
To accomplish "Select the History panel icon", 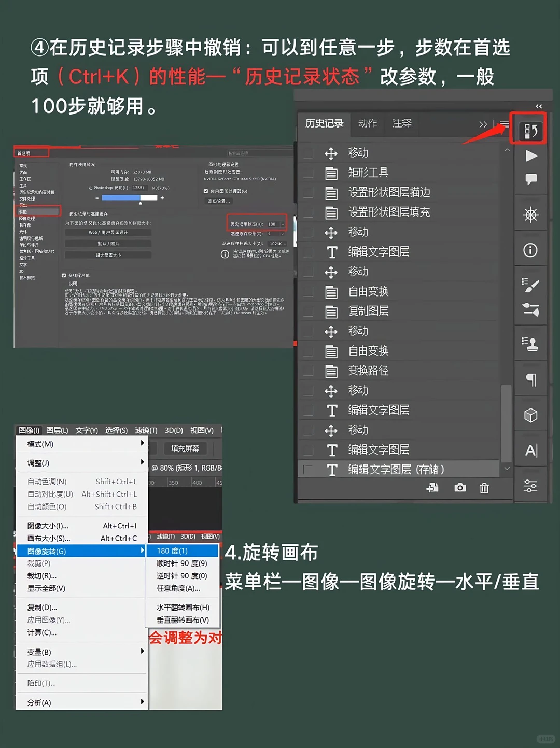I will (530, 130).
